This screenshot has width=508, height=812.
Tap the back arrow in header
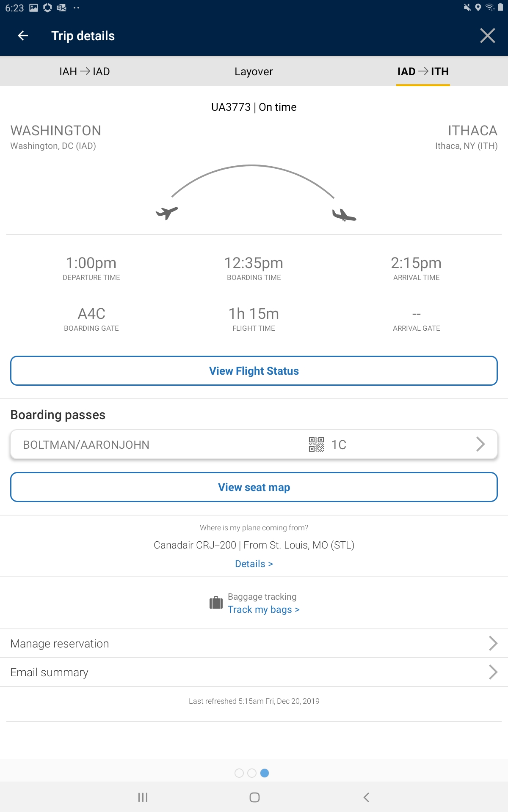click(23, 36)
